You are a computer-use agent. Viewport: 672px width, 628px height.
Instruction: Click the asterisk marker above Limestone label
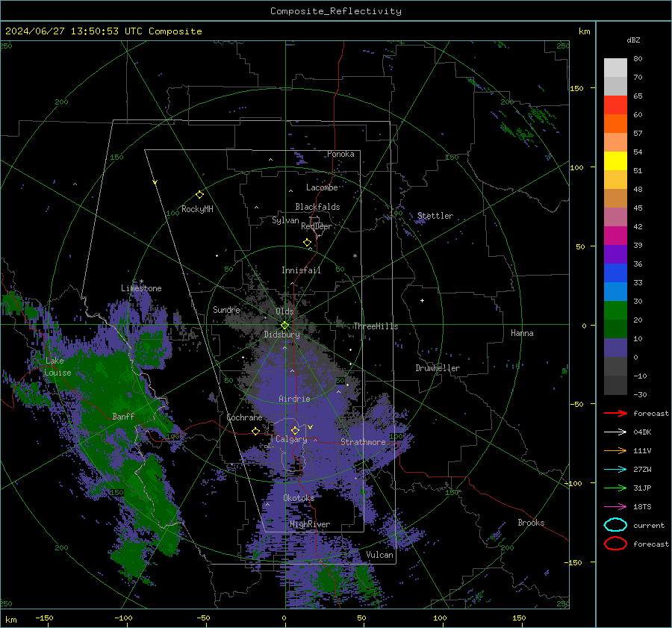point(141,282)
